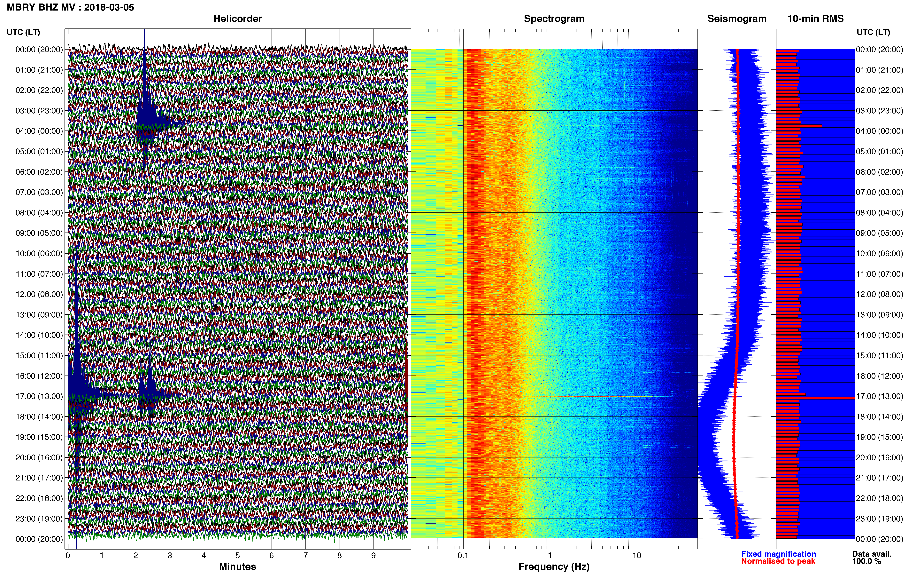Click left time label 17:00 (13:00)
The height and width of the screenshot is (578, 924).
click(x=39, y=396)
